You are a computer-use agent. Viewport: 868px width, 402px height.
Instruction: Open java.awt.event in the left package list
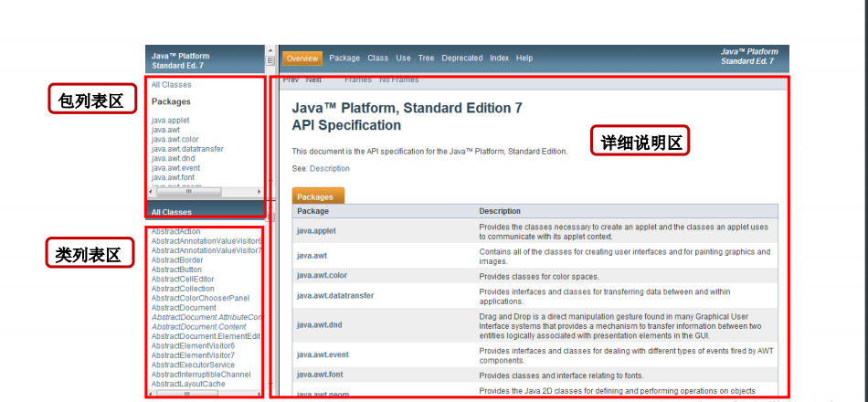point(176,167)
